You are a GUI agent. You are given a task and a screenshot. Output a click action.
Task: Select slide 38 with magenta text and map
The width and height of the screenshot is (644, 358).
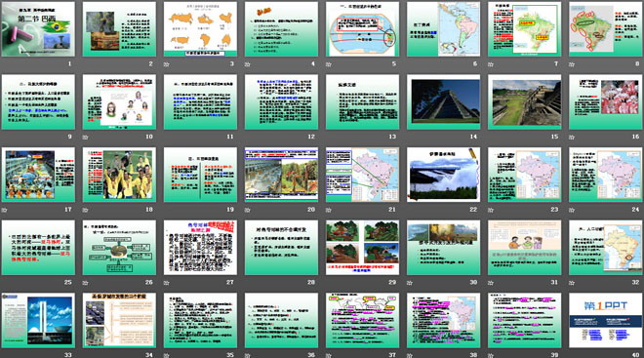click(444, 320)
